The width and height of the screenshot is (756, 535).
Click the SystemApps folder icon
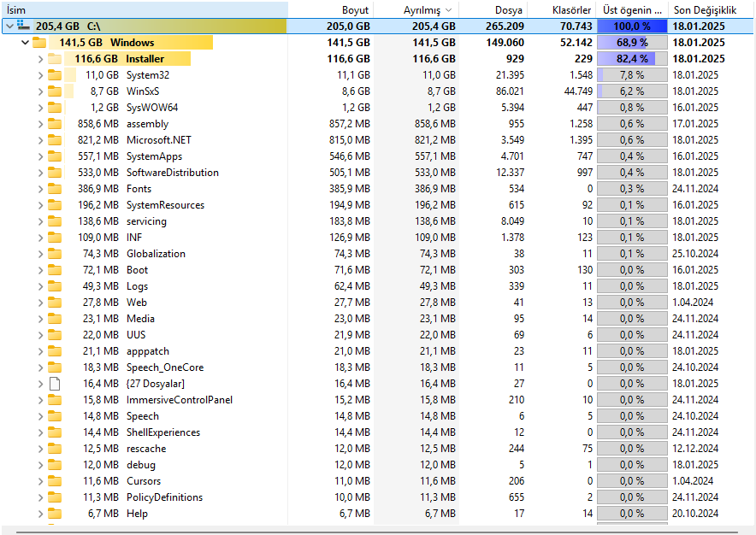click(55, 156)
